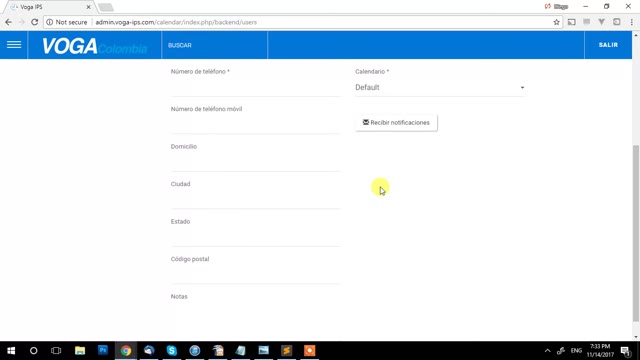
Task: Click into the Ciudad field
Action: pos(256,200)
